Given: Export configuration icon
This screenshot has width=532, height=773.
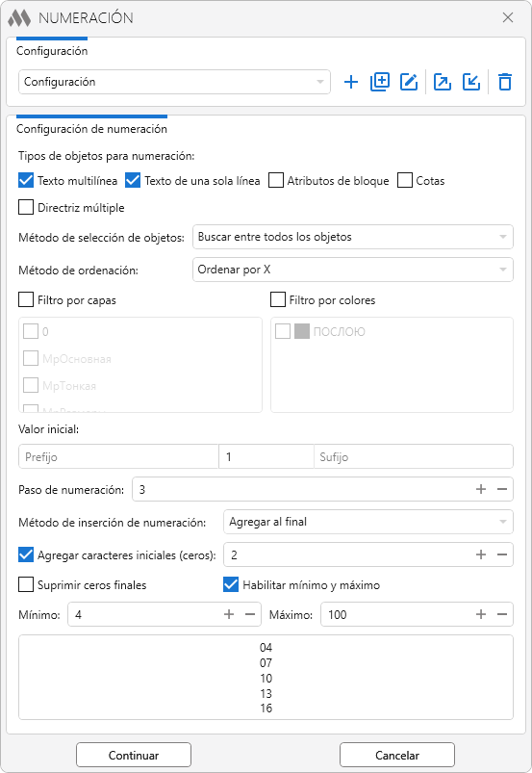Looking at the screenshot, I should 443,82.
